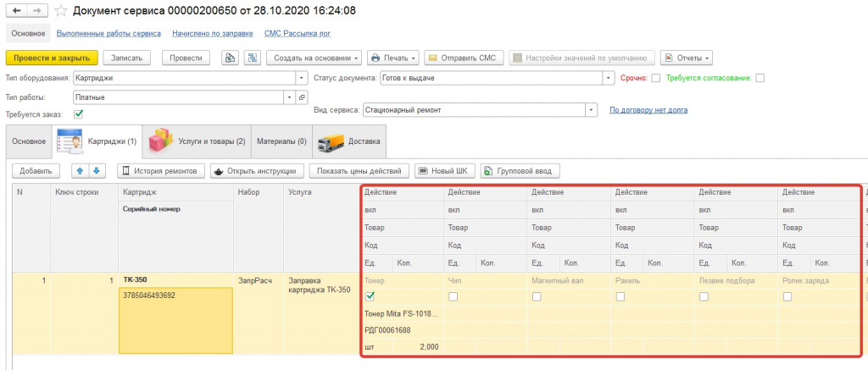Expand Тип оборудования dropdown

[302, 78]
